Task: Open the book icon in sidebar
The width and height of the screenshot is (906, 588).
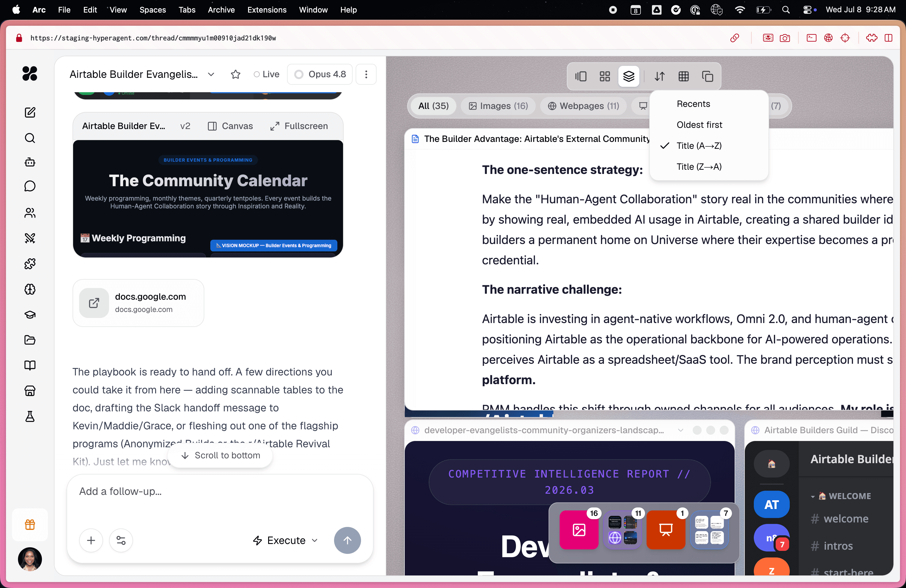Action: click(x=30, y=365)
